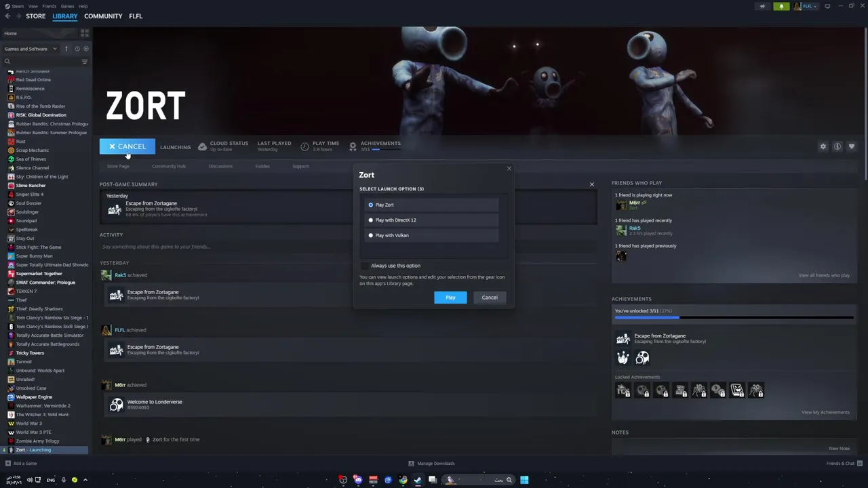
Task: Select Zort - Launching in library list
Action: pos(45,450)
